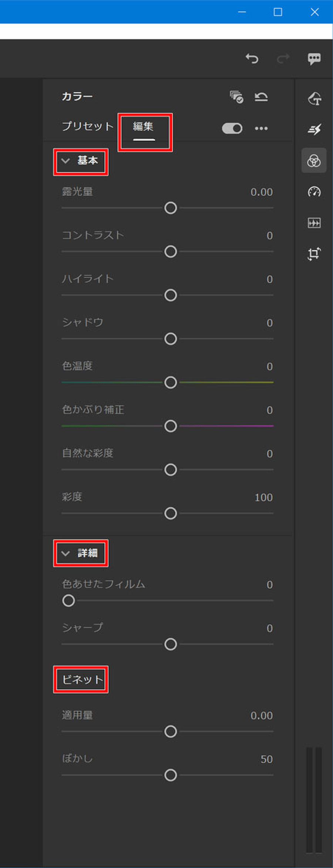Click the コントラスト value field
333x868 pixels.
(x=270, y=236)
